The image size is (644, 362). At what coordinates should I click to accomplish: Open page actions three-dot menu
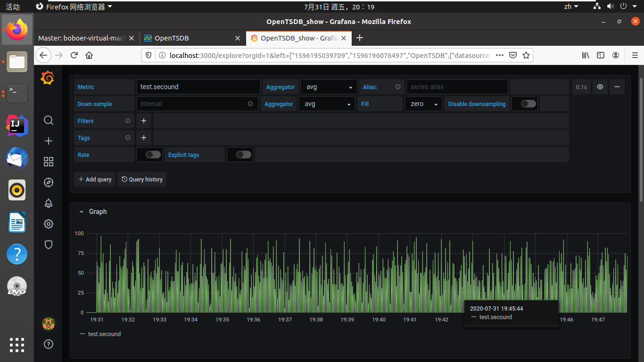[500, 55]
